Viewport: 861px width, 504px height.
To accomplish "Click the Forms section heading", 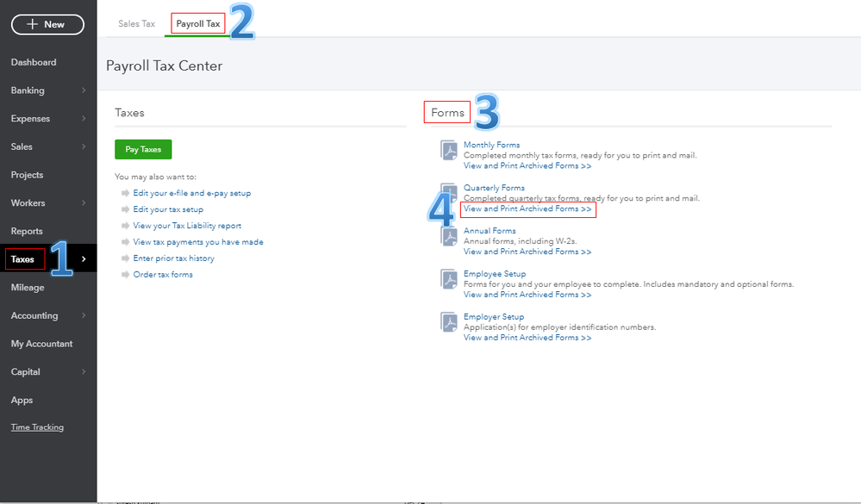I will (x=447, y=113).
